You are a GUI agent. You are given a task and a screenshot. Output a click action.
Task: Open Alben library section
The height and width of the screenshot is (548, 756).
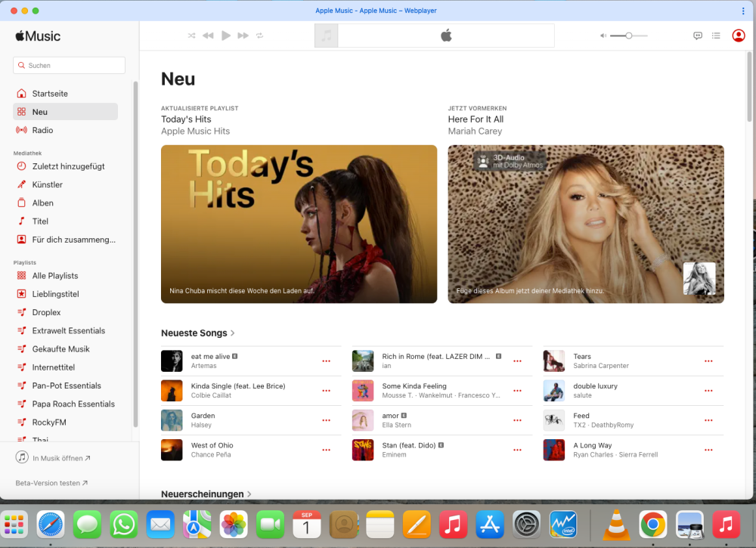[x=66, y=203]
